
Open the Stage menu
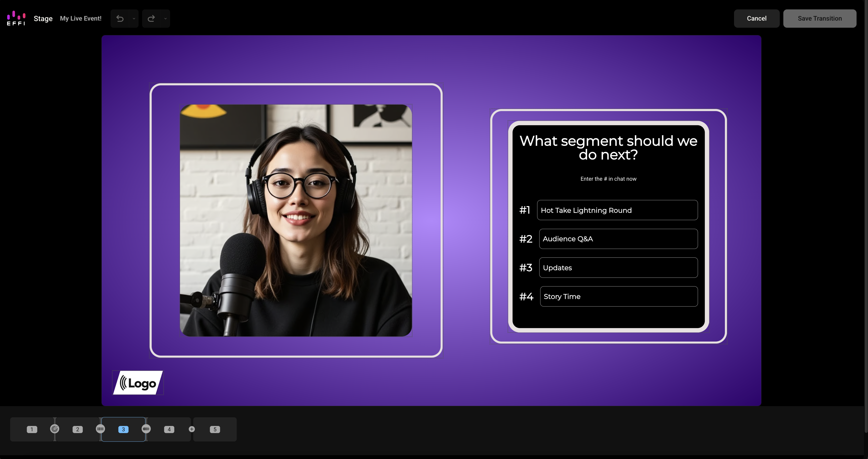[43, 19]
